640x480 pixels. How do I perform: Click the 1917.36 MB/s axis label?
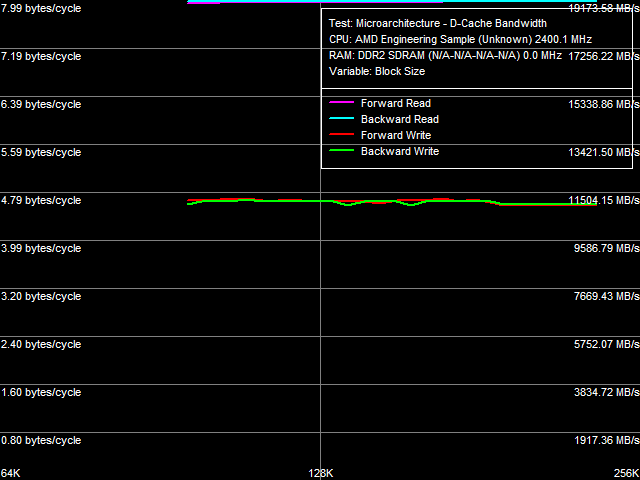pyautogui.click(x=606, y=440)
